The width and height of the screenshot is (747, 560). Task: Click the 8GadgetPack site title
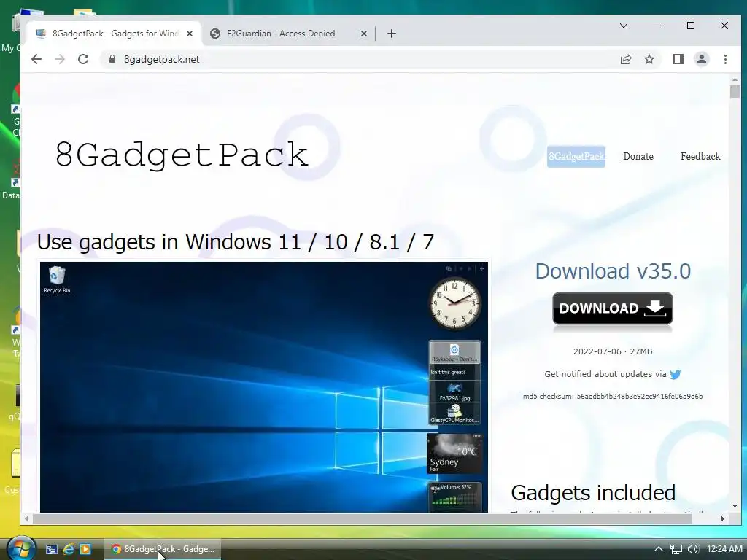pyautogui.click(x=182, y=155)
